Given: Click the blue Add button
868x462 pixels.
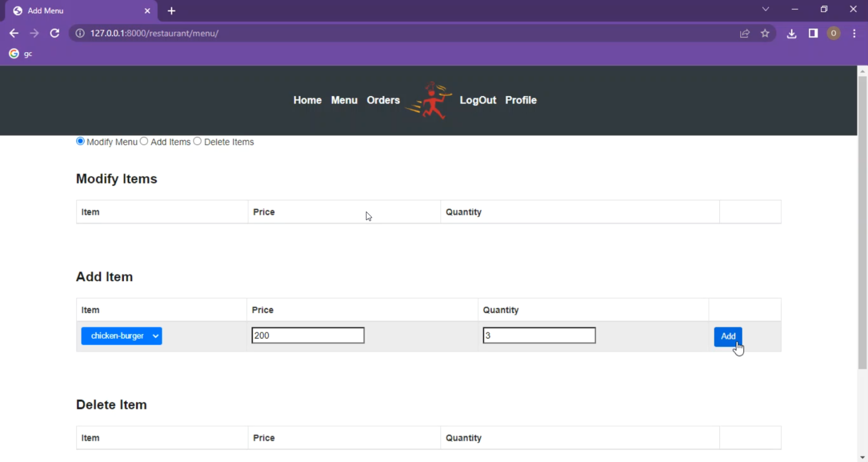Looking at the screenshot, I should (x=727, y=336).
